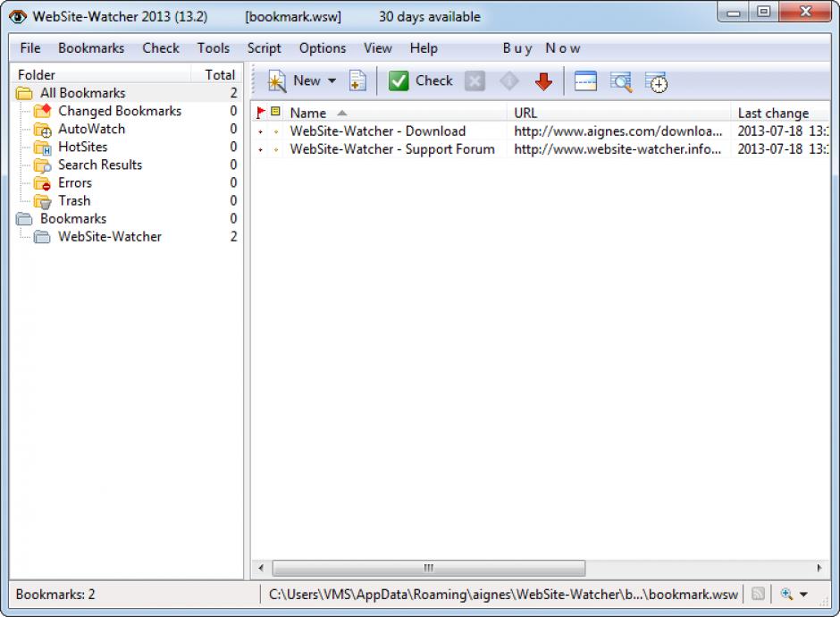The width and height of the screenshot is (840, 617).
Task: Click the red flag column header icon
Action: [x=260, y=113]
